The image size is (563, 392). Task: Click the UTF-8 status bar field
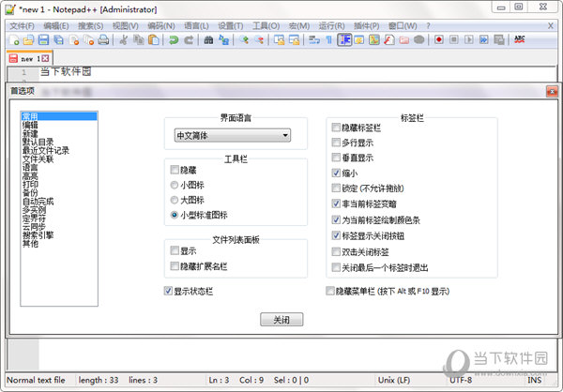[461, 380]
